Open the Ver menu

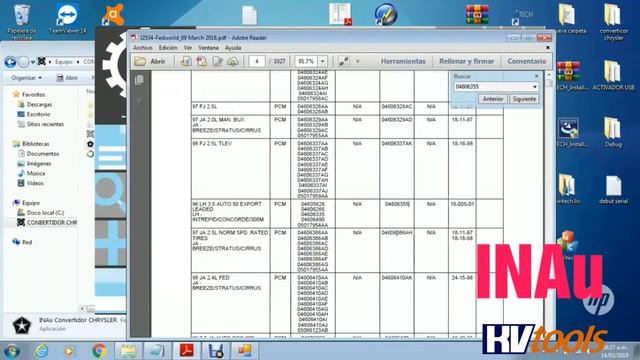coord(188,48)
